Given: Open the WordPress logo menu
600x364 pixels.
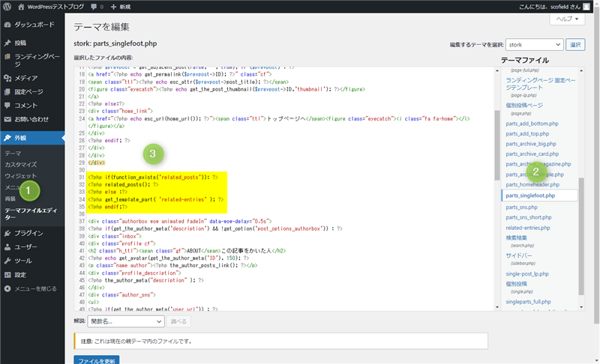Looking at the screenshot, I should (7, 7).
